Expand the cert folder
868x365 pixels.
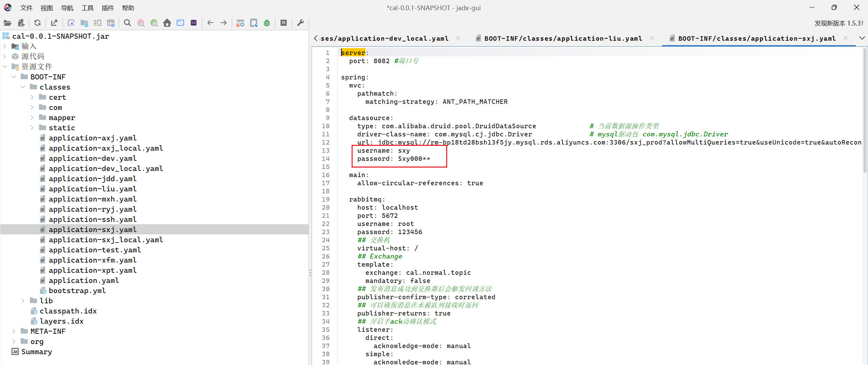pyautogui.click(x=32, y=97)
